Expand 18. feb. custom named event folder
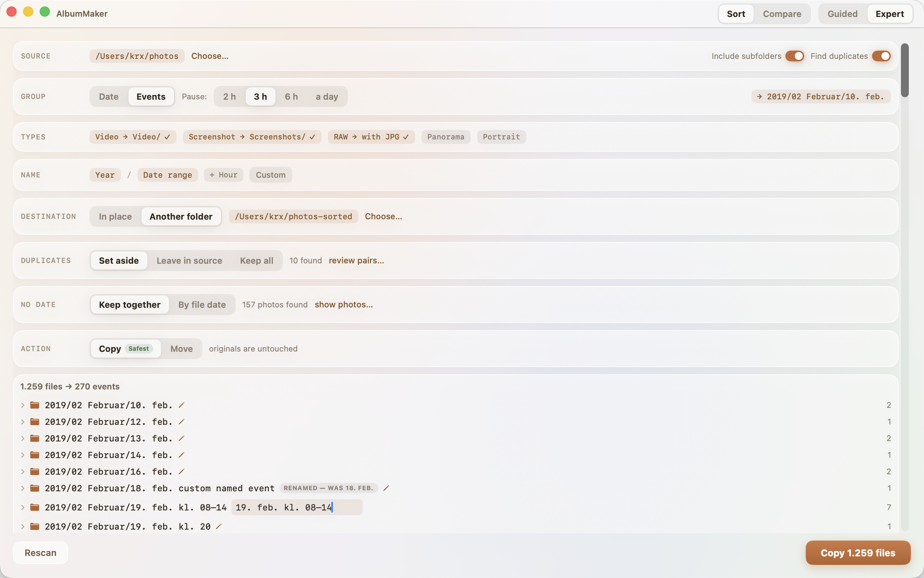Viewport: 924px width, 578px height. tap(23, 488)
